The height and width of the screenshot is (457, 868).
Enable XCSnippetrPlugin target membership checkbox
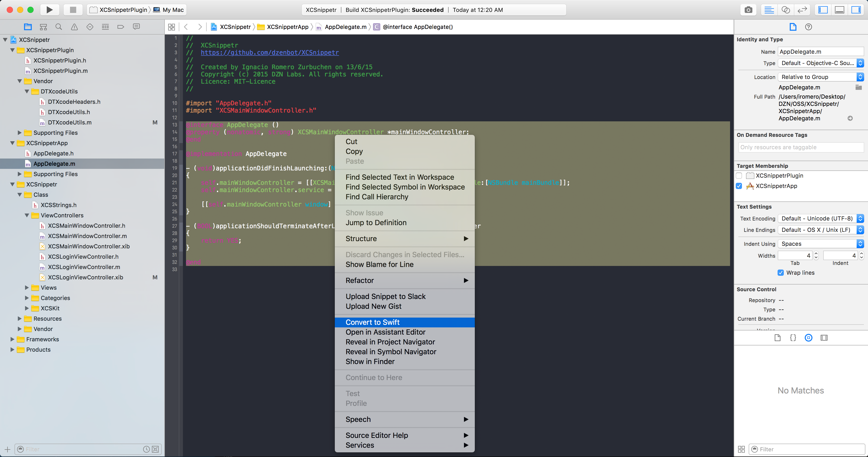pos(739,176)
